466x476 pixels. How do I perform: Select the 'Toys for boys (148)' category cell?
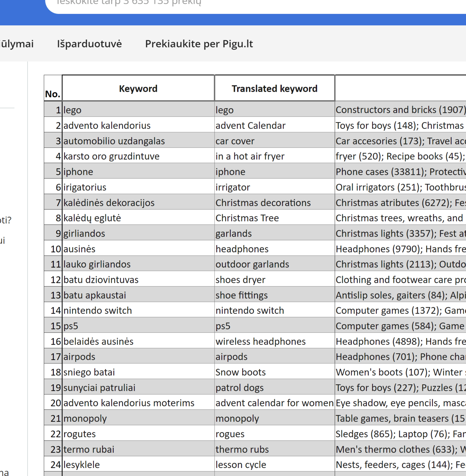(401, 125)
